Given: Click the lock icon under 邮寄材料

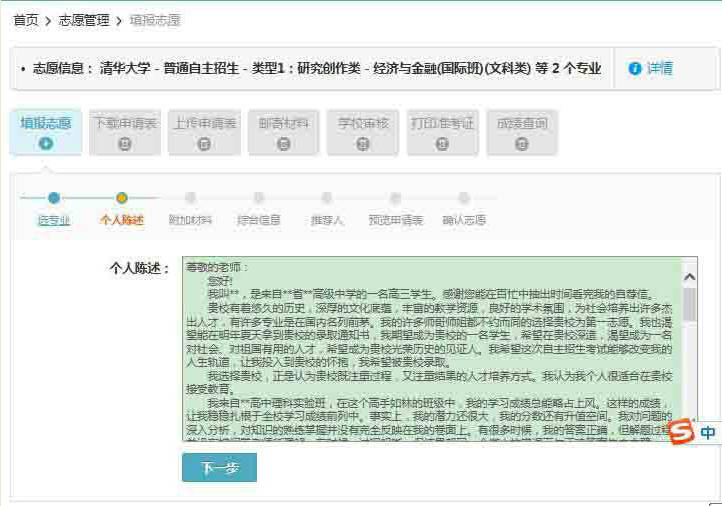Looking at the screenshot, I should point(284,144).
